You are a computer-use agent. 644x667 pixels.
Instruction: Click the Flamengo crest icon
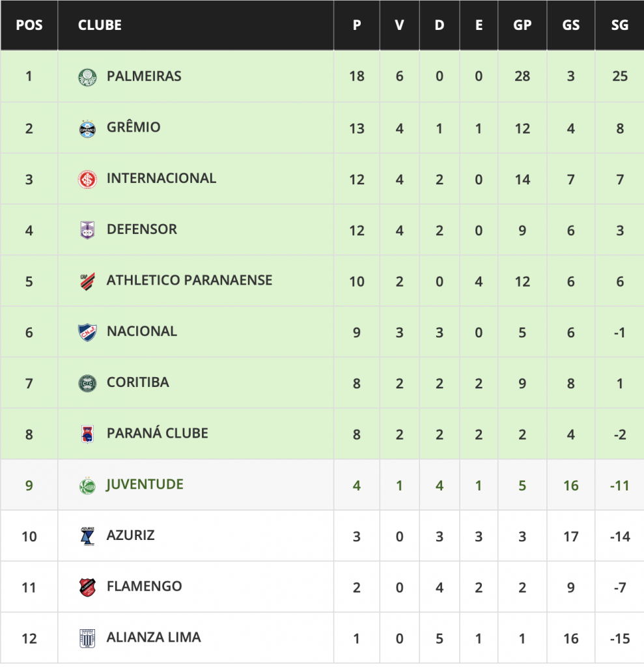click(x=87, y=587)
